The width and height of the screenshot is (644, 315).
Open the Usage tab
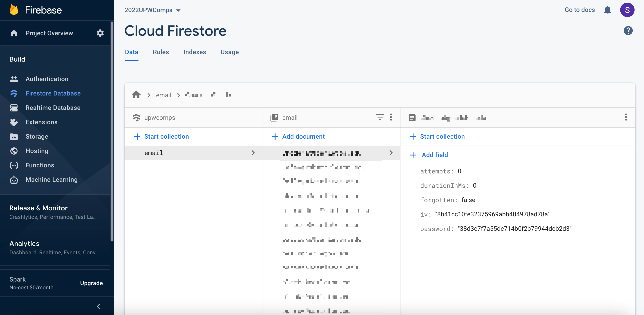pyautogui.click(x=229, y=52)
